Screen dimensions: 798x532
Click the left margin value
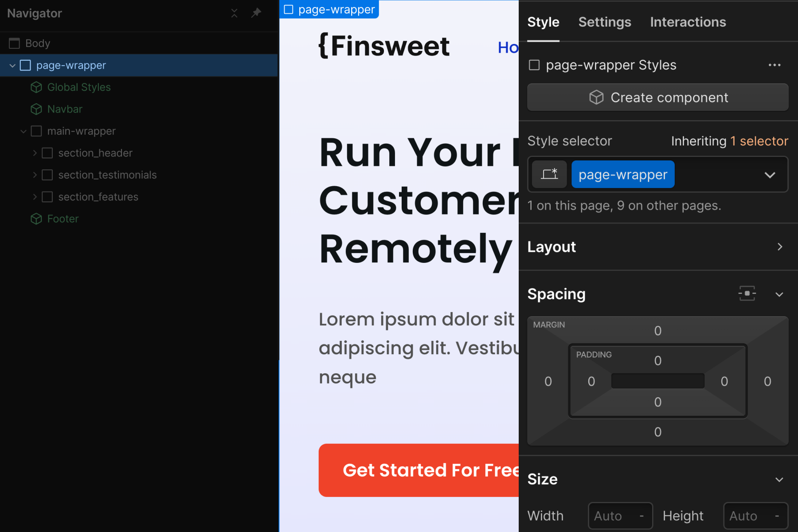tap(548, 381)
